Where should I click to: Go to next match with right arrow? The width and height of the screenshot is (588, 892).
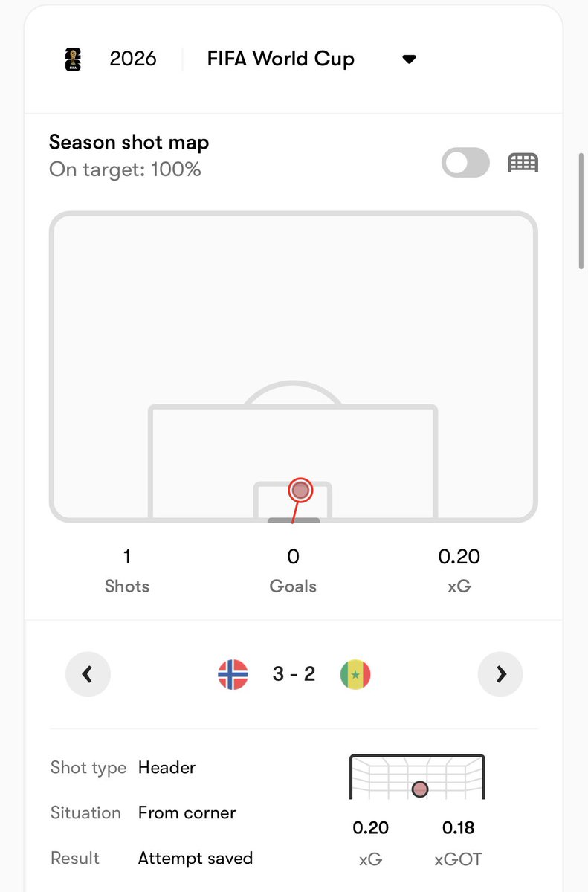click(x=500, y=674)
